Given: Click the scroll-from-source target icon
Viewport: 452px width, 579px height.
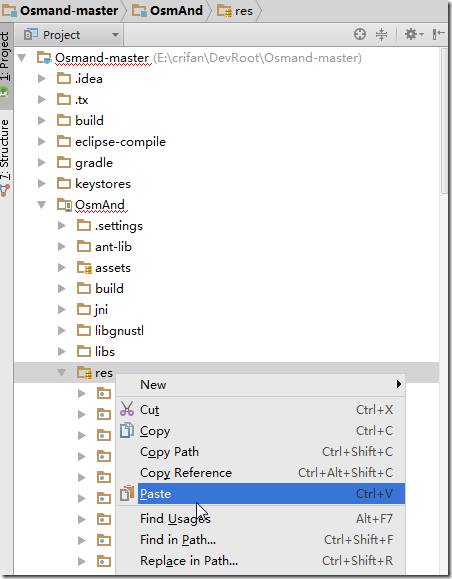Looking at the screenshot, I should [x=360, y=34].
